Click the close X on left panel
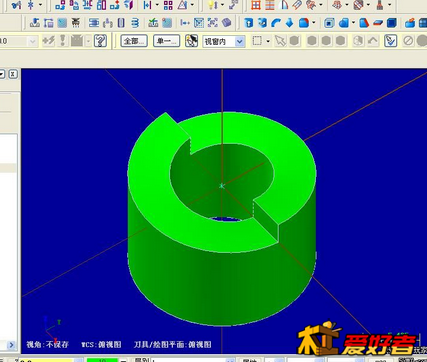427x362 pixels. (13, 74)
